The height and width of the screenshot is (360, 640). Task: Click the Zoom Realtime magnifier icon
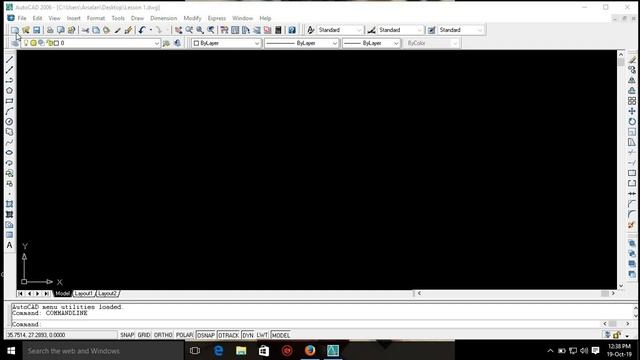(189, 30)
